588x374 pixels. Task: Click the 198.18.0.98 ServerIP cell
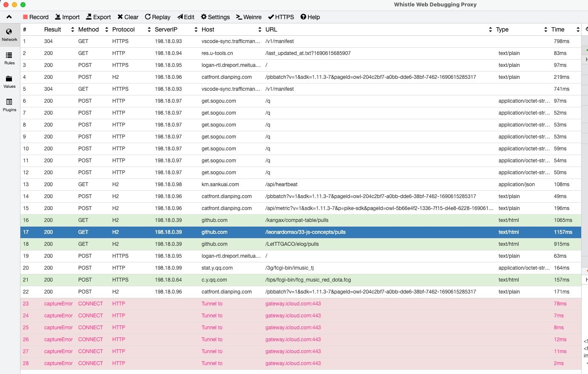pyautogui.click(x=168, y=184)
